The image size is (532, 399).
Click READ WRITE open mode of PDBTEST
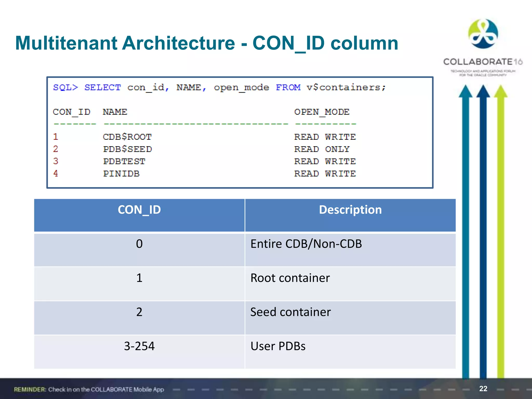[x=325, y=161]
